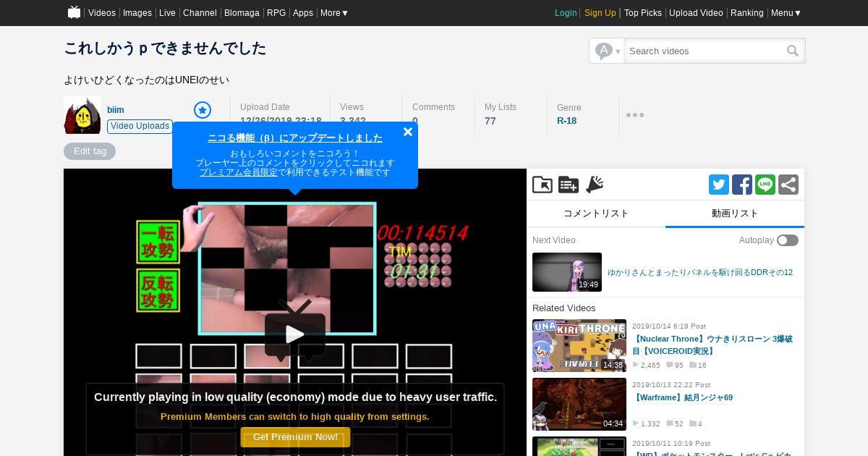Open the Images menu item

[x=137, y=13]
